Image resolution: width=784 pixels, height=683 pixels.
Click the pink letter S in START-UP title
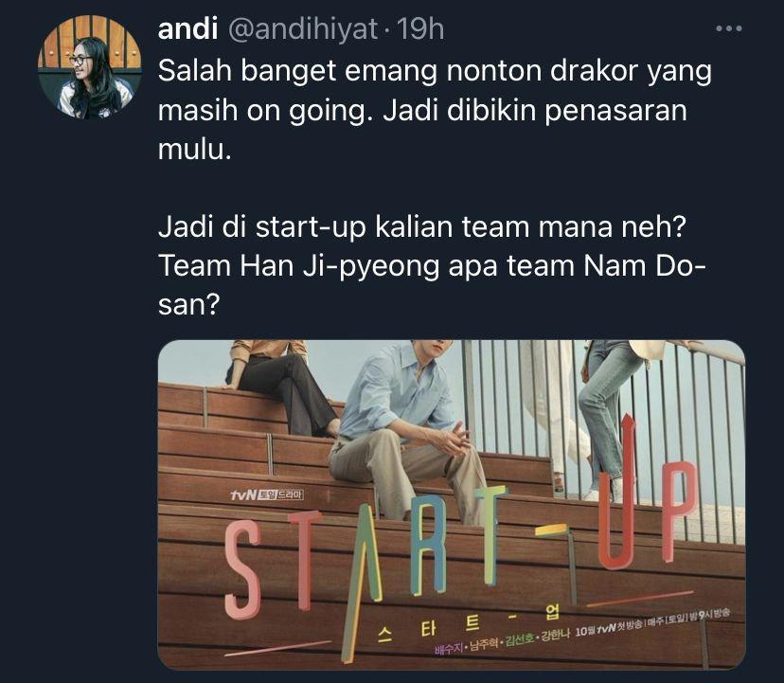[242, 569]
